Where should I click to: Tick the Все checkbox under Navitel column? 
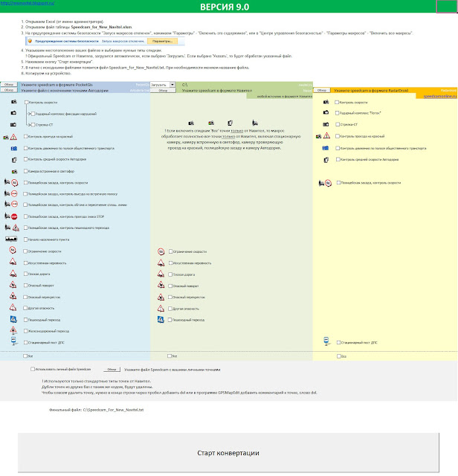click(x=170, y=356)
